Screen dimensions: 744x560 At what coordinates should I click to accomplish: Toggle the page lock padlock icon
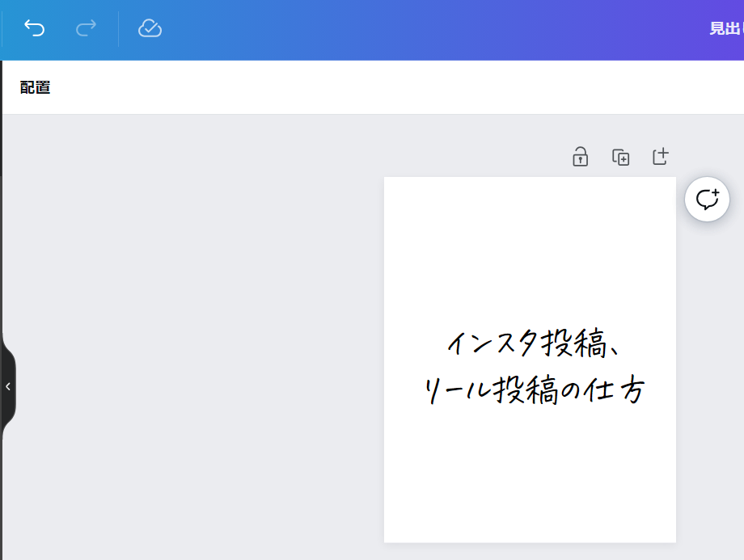580,157
